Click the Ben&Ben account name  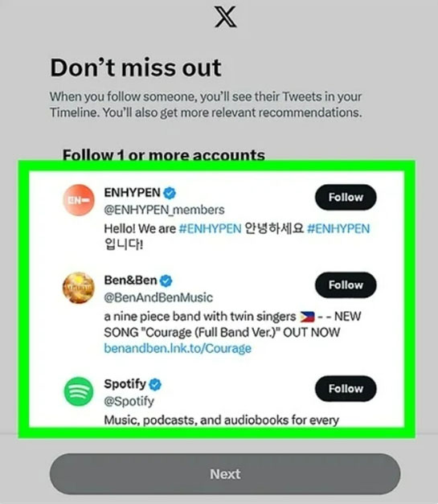coord(130,281)
